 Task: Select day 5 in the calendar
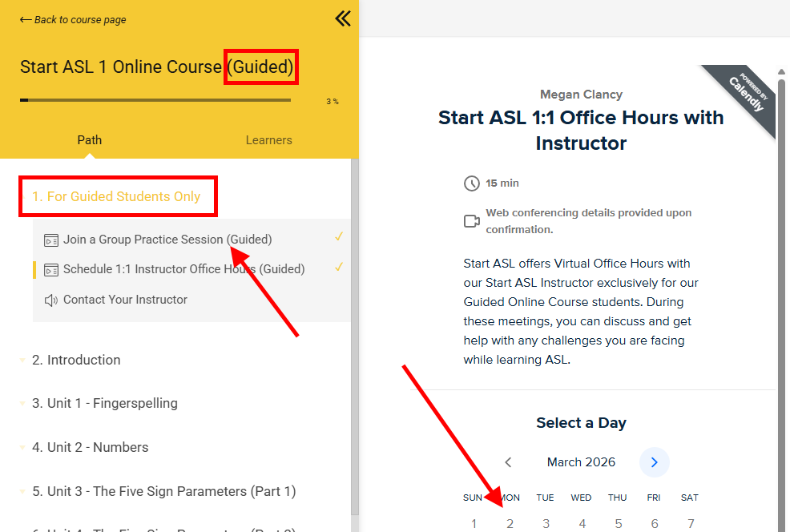click(619, 524)
